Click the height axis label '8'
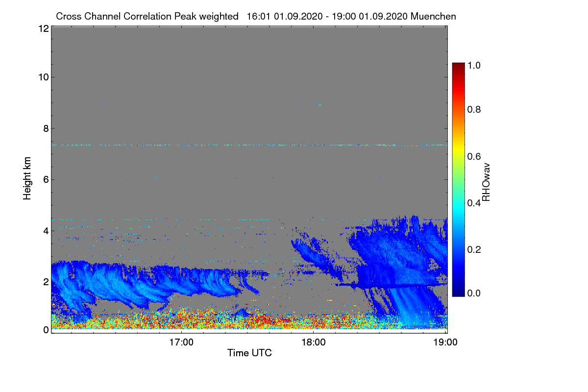The image size is (588, 392). (x=46, y=128)
